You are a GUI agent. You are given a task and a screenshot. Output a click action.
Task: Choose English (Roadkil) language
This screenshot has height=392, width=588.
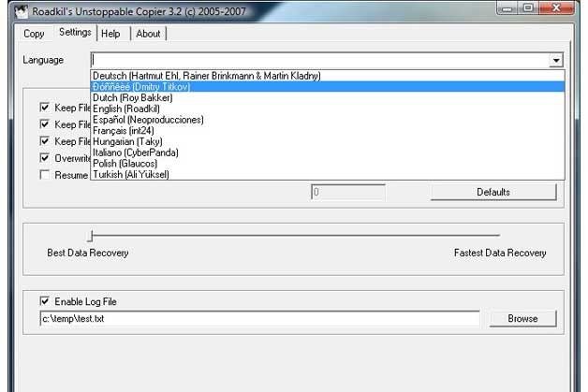[x=328, y=109]
